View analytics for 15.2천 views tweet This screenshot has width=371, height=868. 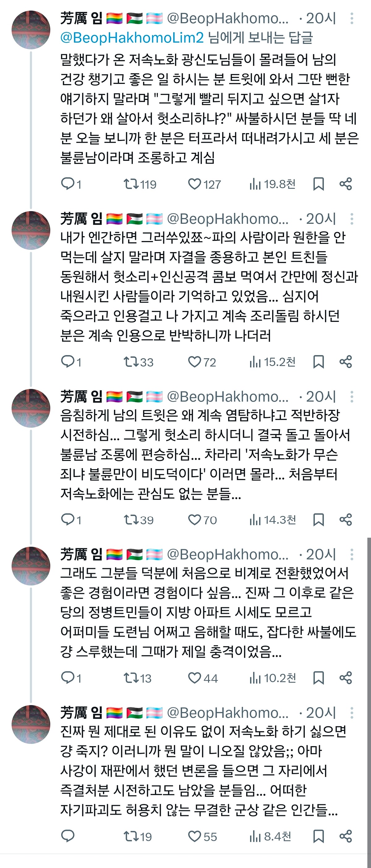(x=272, y=362)
